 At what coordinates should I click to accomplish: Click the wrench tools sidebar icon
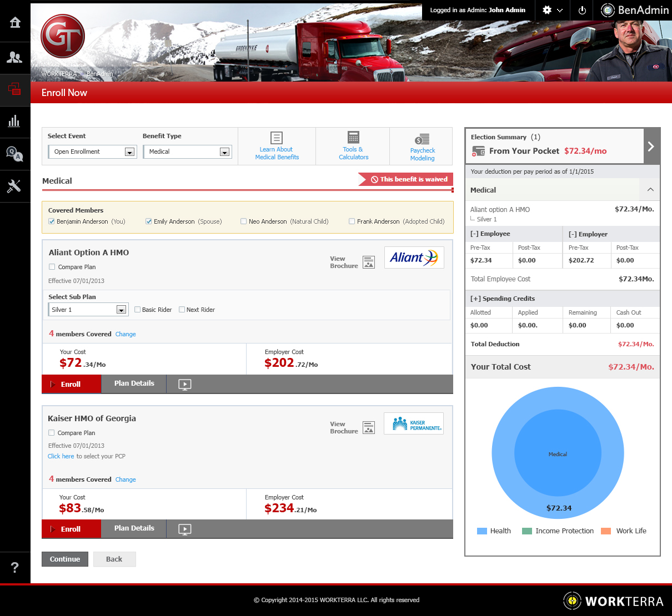click(15, 186)
